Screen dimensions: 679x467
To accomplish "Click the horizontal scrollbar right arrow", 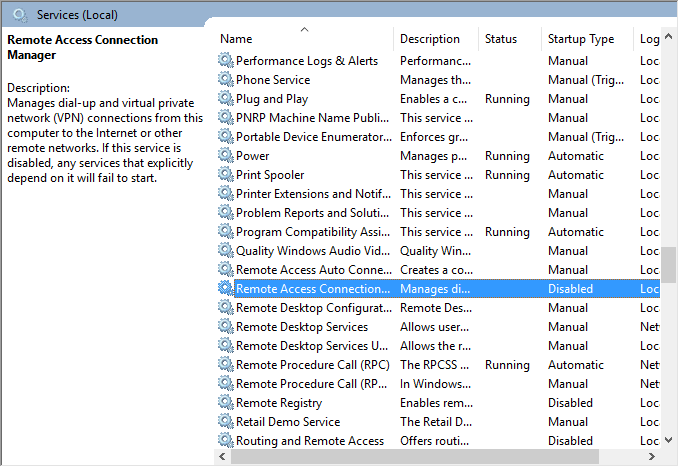I will (x=651, y=456).
